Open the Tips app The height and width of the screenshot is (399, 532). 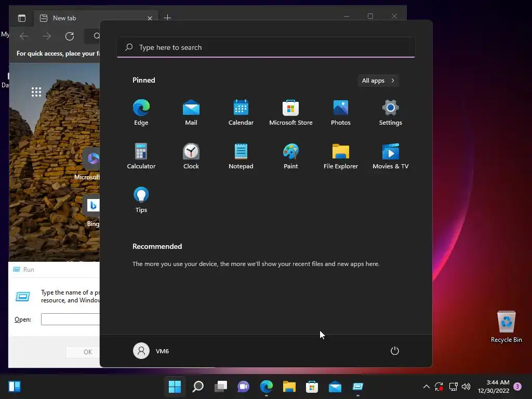click(x=141, y=200)
